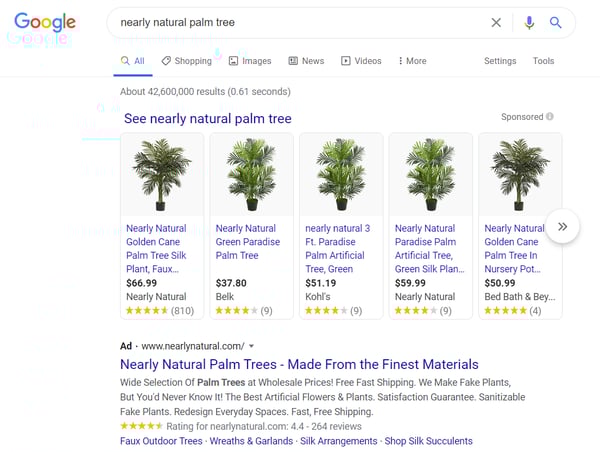Open Nearly Natural Green Paradise Palm Tree link
This screenshot has height=452, width=600.
(248, 242)
